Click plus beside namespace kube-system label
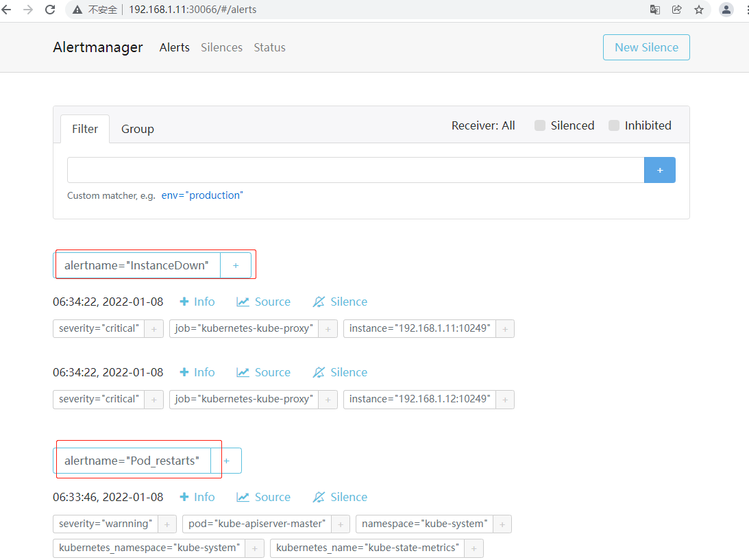The width and height of the screenshot is (749, 560). pos(502,524)
